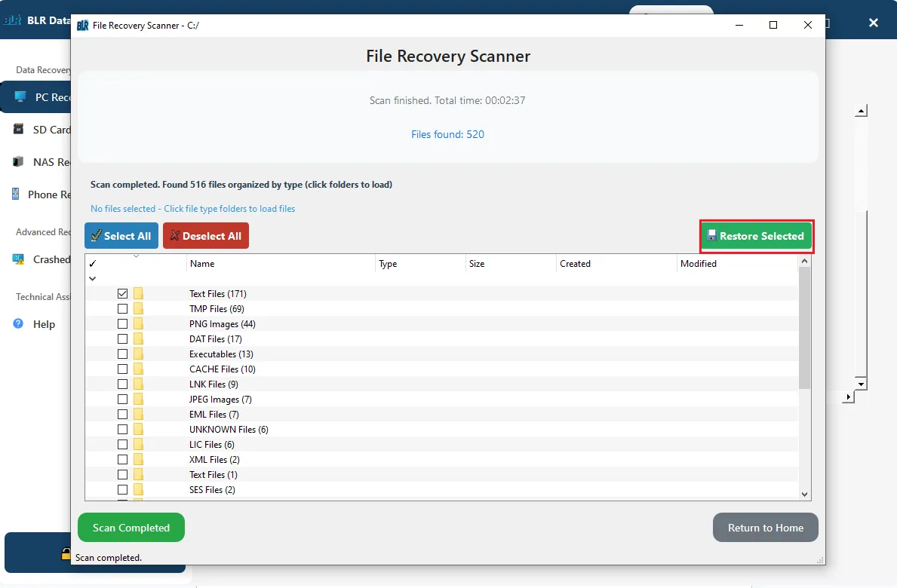This screenshot has height=588, width=897.
Task: Enable the JPEG Images (7) checkbox
Action: point(122,399)
